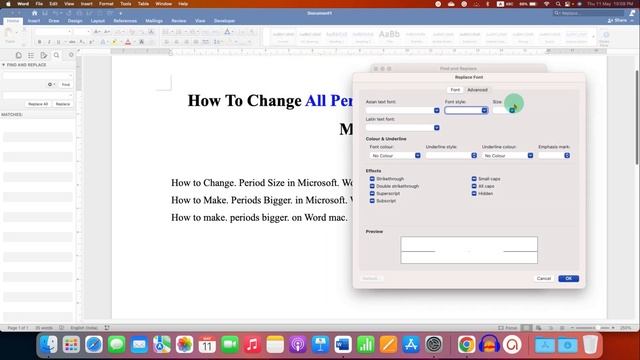
Task: Open Trash from the dock
Action: coord(590,344)
